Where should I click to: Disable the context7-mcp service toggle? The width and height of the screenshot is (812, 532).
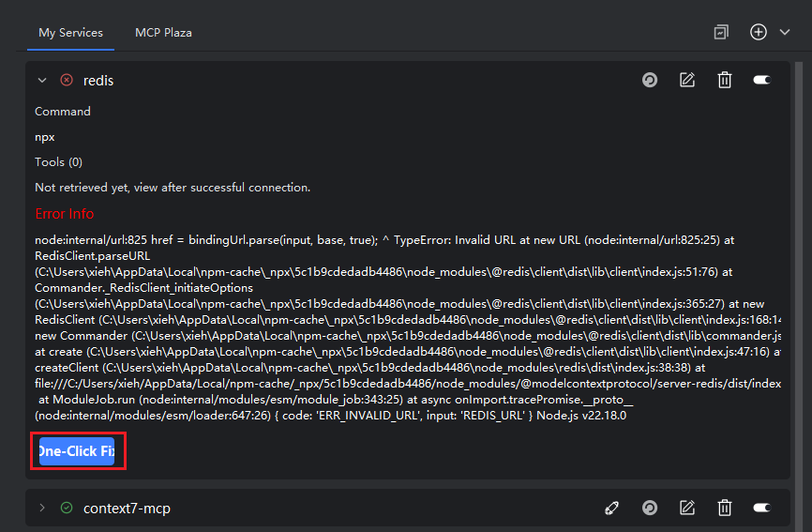pos(762,509)
